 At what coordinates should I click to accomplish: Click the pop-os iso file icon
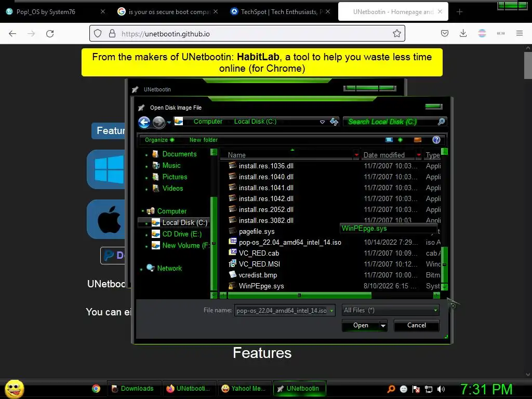tap(233, 242)
